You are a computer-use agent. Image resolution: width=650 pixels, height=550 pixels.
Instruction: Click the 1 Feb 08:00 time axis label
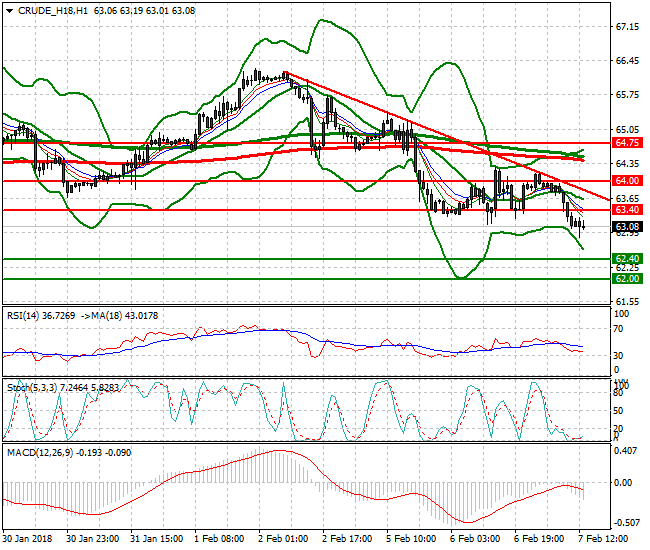point(219,539)
